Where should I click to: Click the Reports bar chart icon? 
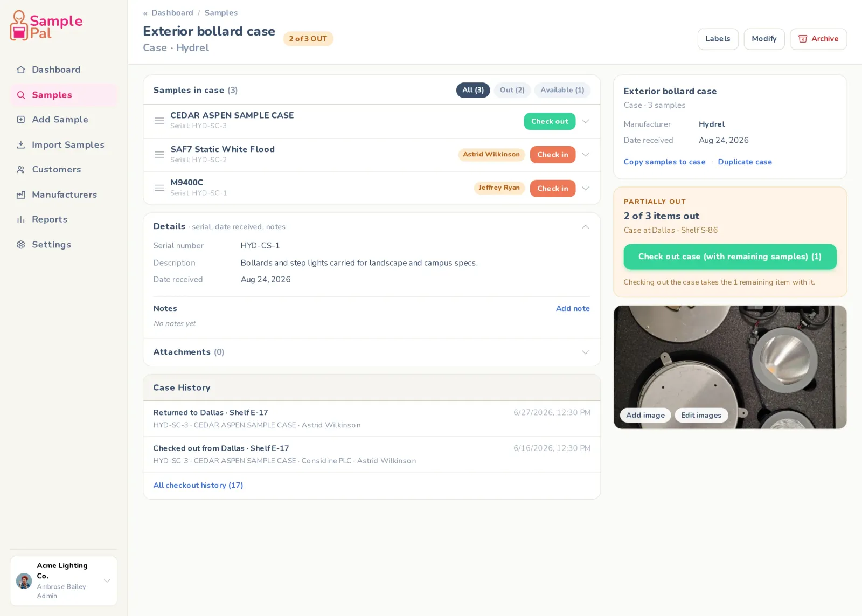(x=21, y=219)
